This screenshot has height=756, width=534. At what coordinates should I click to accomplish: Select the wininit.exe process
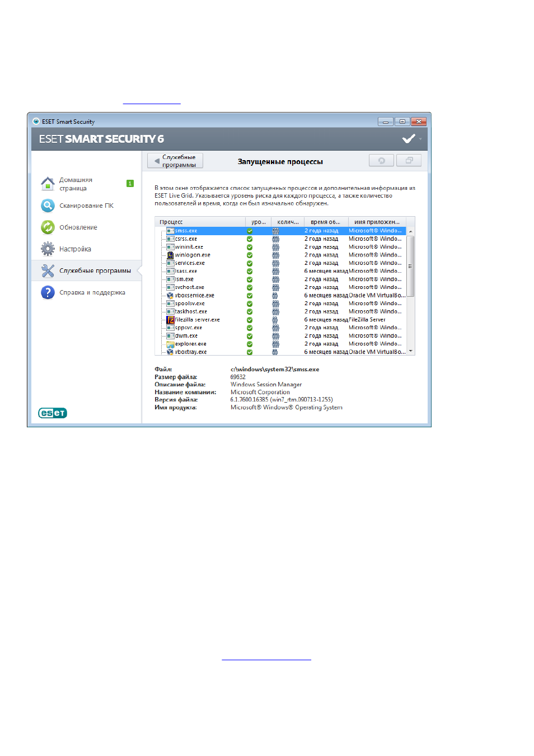click(189, 247)
